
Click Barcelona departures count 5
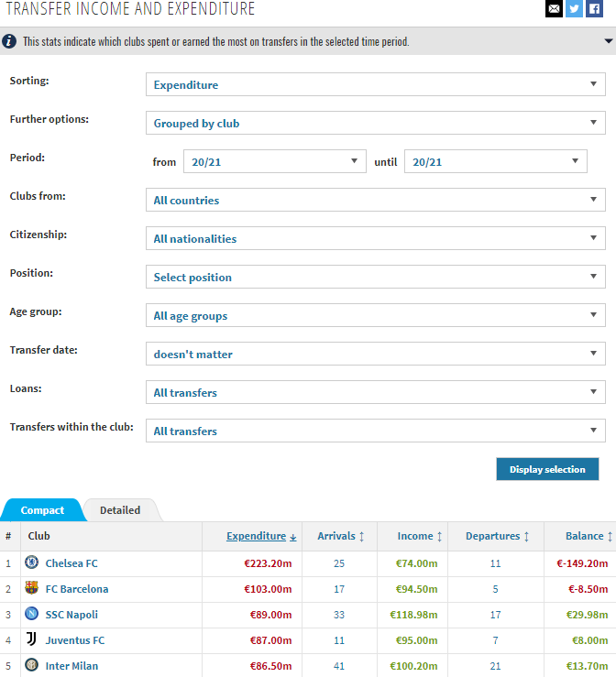(496, 589)
